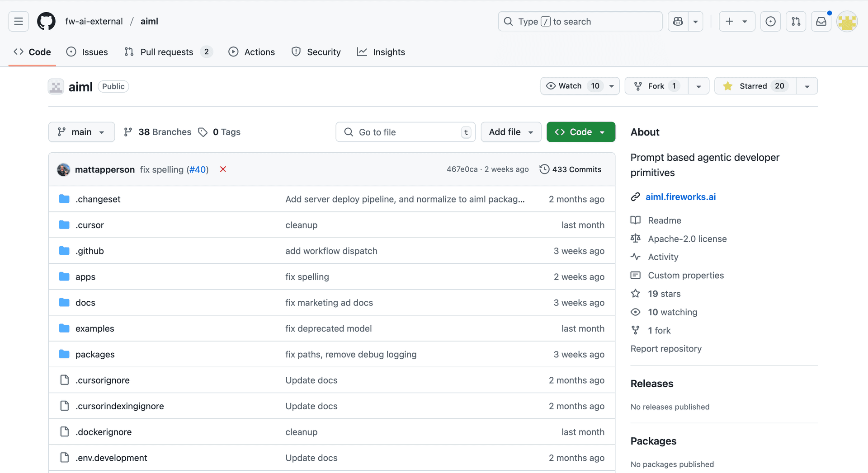
Task: Click Report repository
Action: [666, 349]
